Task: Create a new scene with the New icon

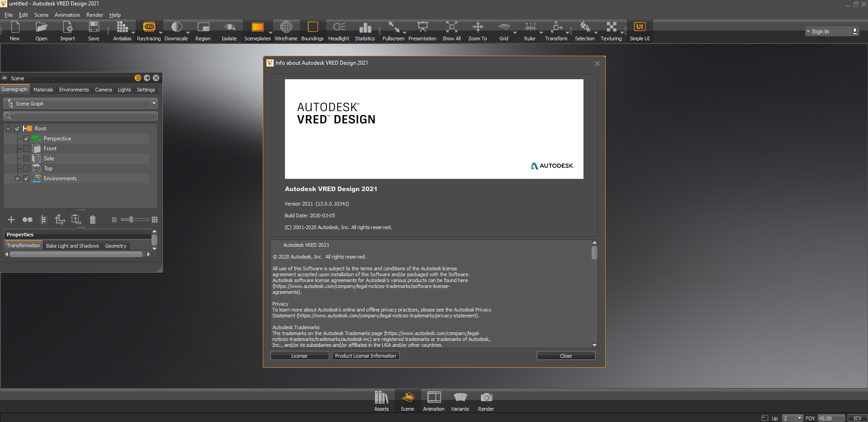Action: pyautogui.click(x=15, y=31)
